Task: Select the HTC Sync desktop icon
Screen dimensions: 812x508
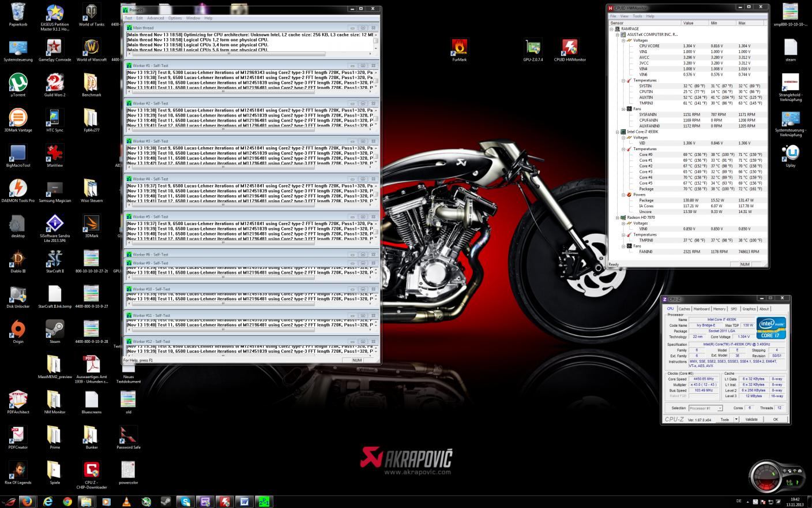Action: tap(55, 121)
